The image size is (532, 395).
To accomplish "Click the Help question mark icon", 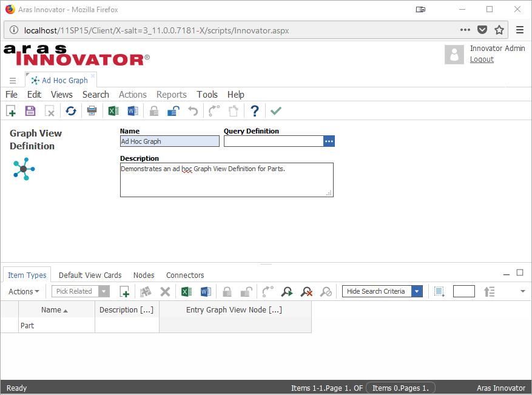I will (x=255, y=110).
